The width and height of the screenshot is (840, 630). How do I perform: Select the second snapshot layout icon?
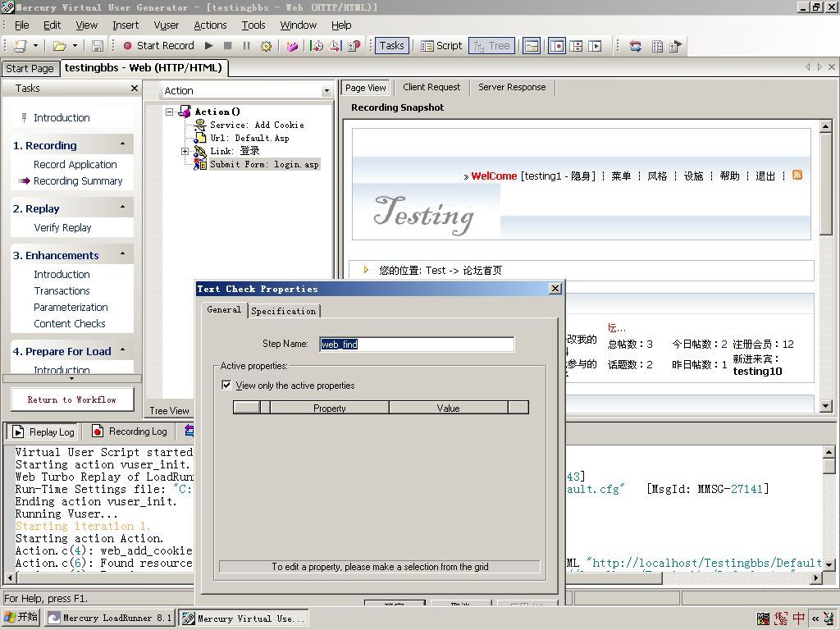pyautogui.click(x=576, y=46)
